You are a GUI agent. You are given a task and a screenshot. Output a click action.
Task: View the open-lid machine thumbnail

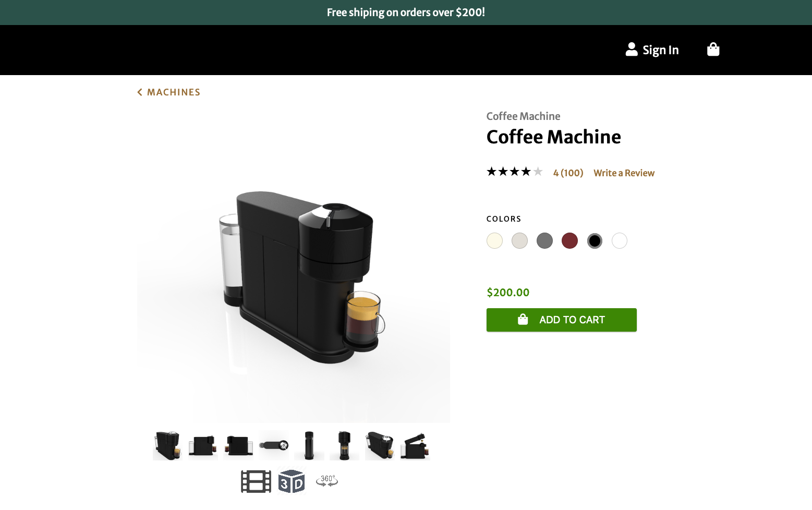(415, 446)
